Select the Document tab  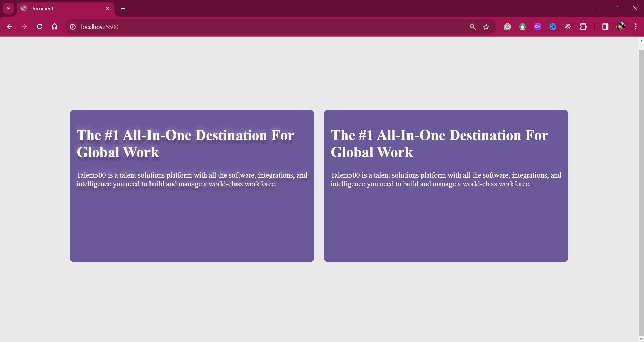[60, 9]
